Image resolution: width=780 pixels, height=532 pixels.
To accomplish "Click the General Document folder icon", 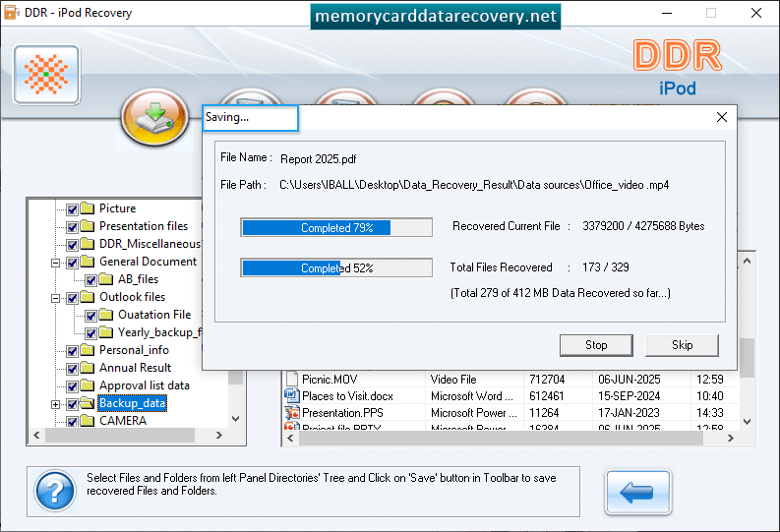I will tap(88, 261).
